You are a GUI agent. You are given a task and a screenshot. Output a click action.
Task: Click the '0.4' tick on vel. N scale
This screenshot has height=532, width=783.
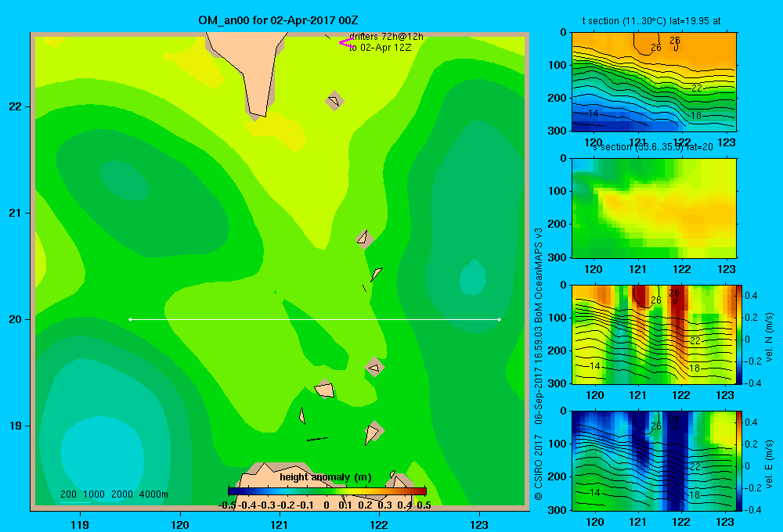pyautogui.click(x=751, y=296)
